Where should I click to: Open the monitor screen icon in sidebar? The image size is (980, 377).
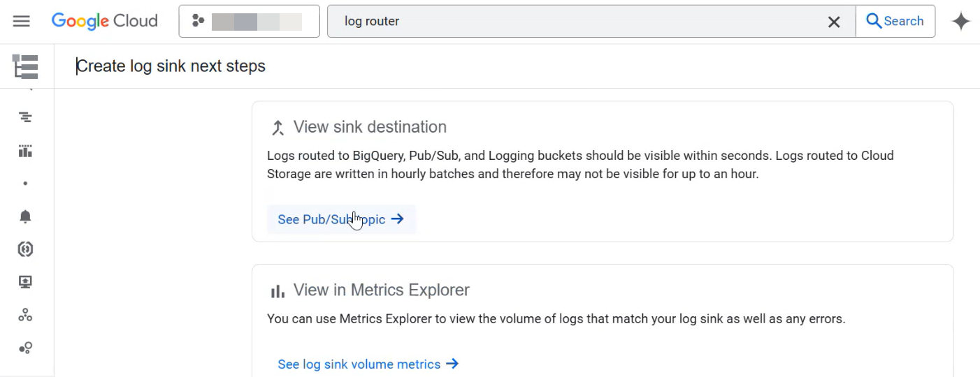[x=25, y=282]
